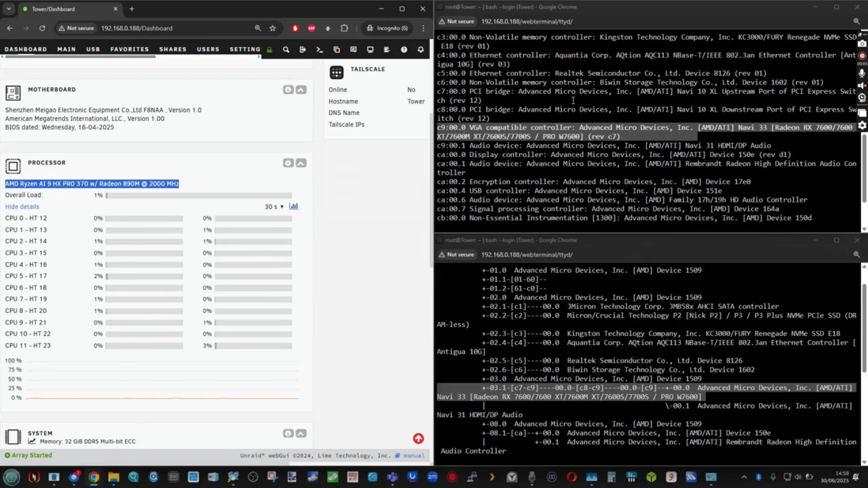Open the Users tab
Image resolution: width=868 pixels, height=488 pixels.
coord(208,49)
